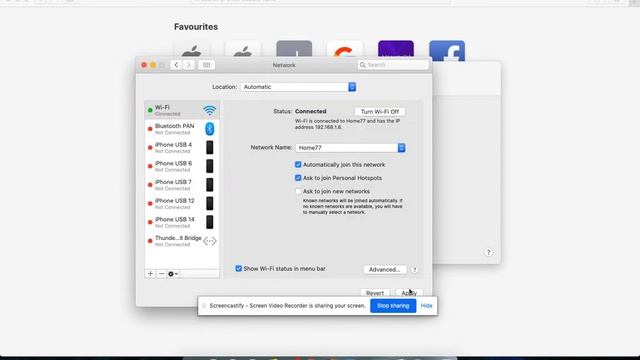Go forward with the right arrow toolbar button
640x360 pixels.
[189, 65]
